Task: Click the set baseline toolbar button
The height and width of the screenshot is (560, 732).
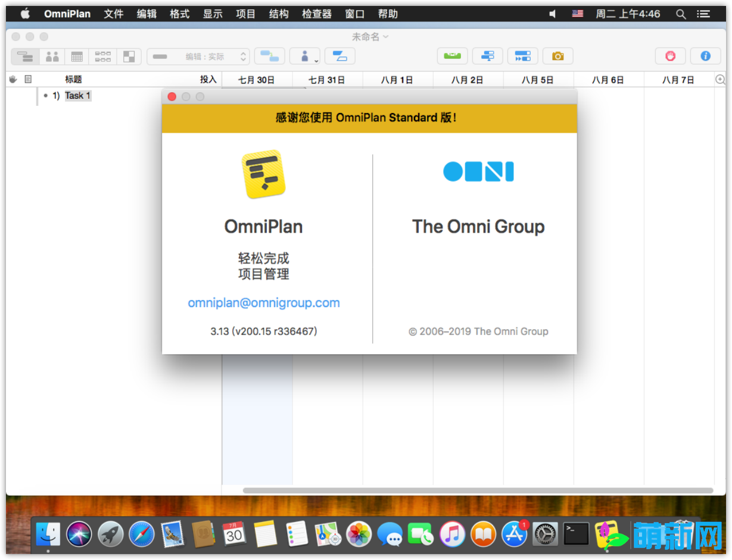Action: click(523, 57)
